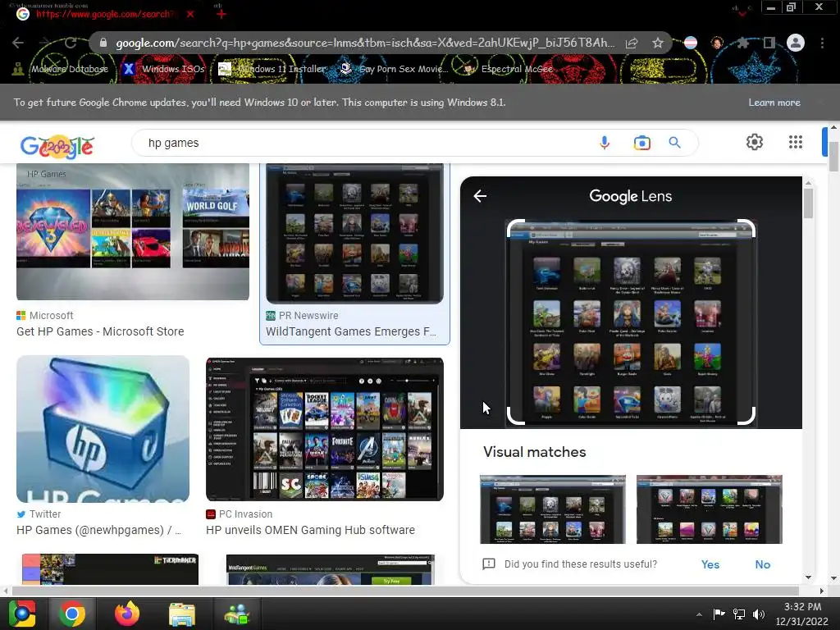840x630 pixels.
Task: Open Windows ISOs bookmark
Action: [164, 69]
